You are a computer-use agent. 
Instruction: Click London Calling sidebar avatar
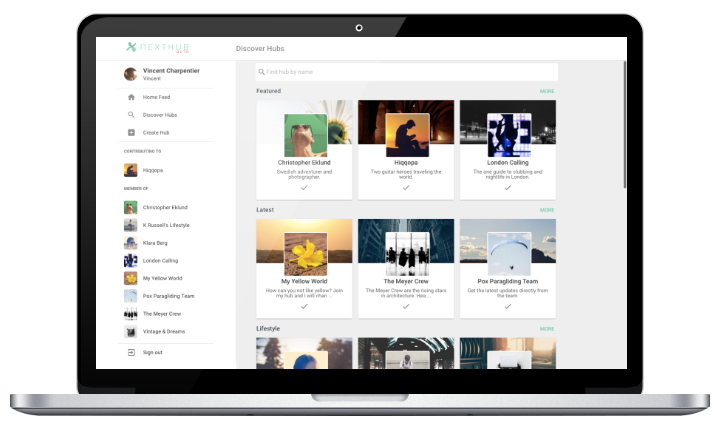[130, 261]
